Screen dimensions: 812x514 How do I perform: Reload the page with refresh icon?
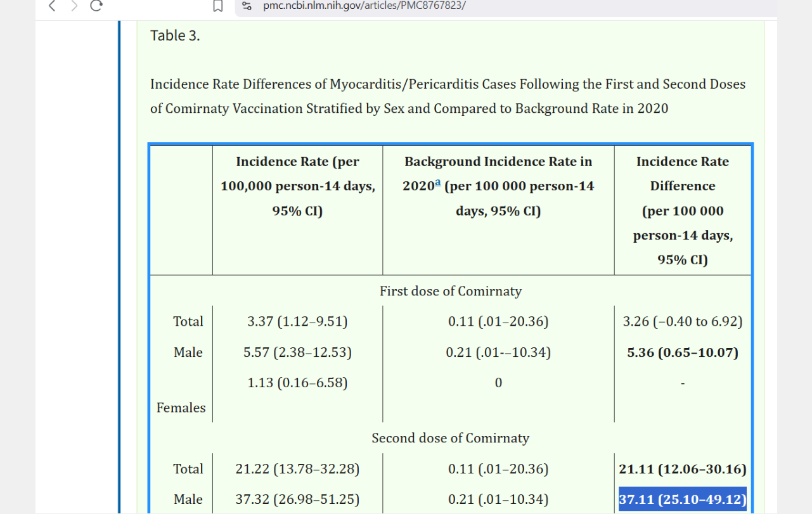(x=96, y=6)
